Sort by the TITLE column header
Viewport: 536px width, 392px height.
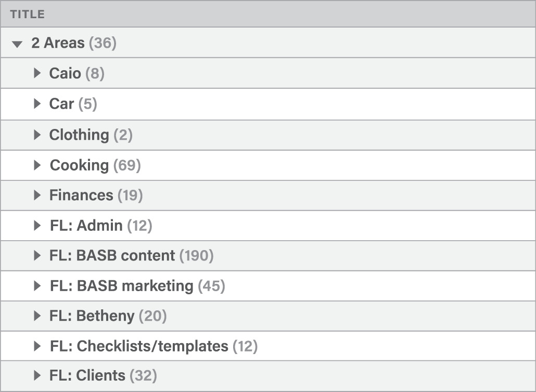coord(28,15)
